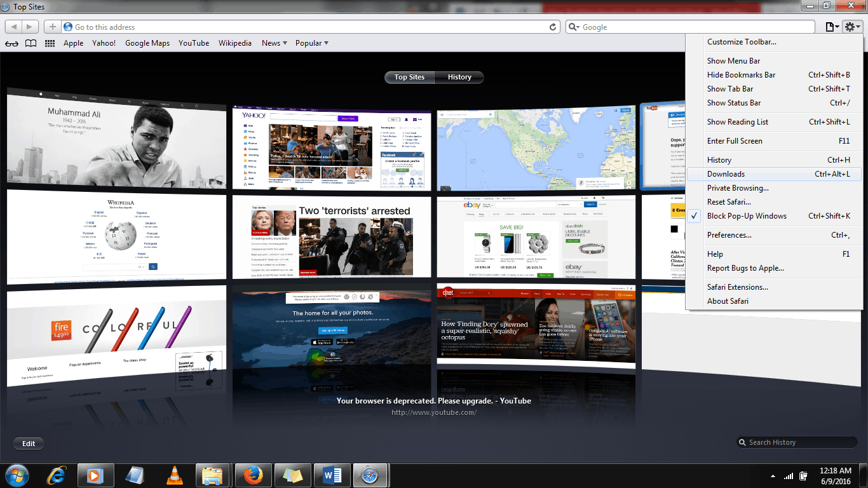868x488 pixels.
Task: Toggle Block Pop-Up Windows option
Action: [x=747, y=216]
